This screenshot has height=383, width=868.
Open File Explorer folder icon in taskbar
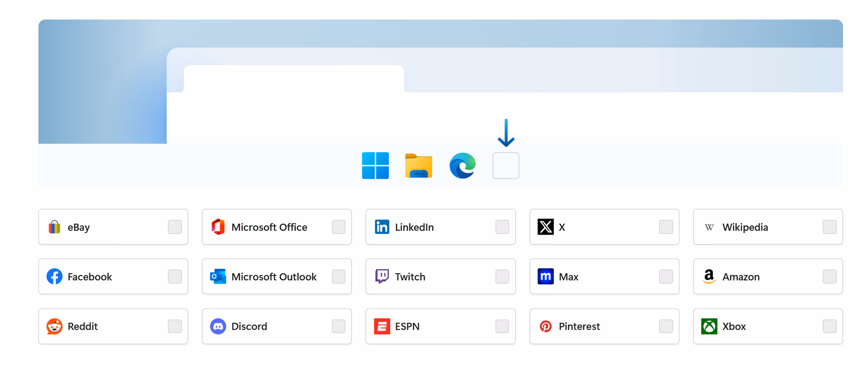coord(419,166)
